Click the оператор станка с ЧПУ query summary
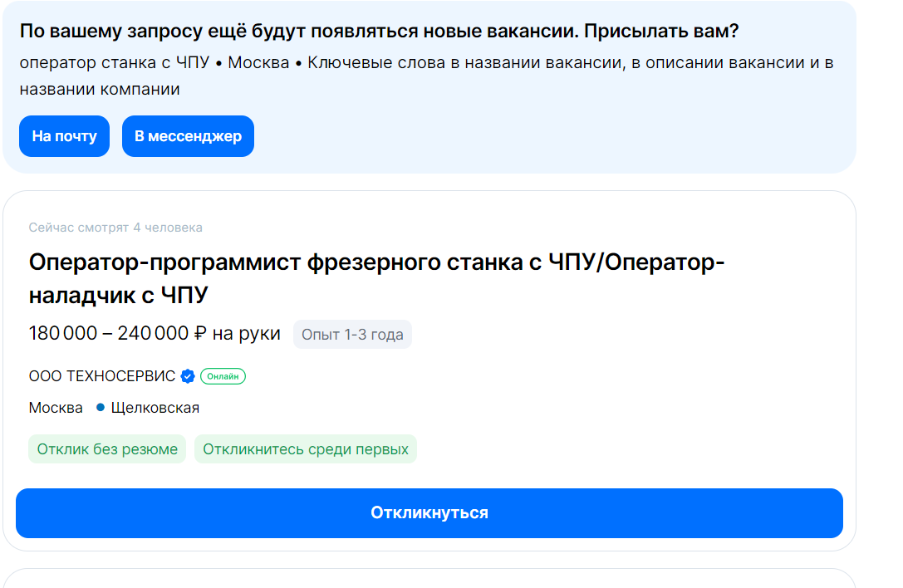 pos(115,63)
